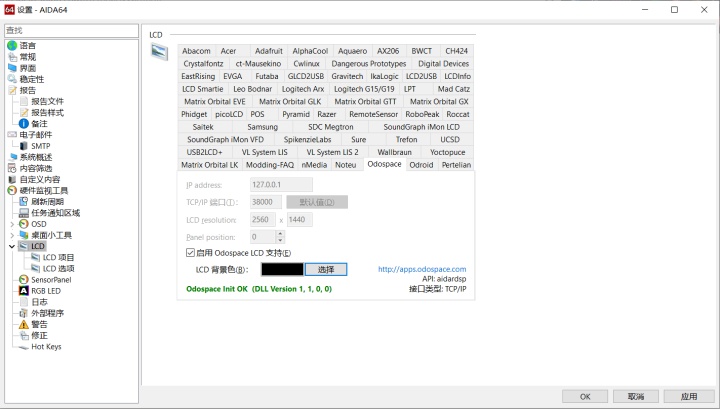This screenshot has width=720, height=409.
Task: Collapse the LCD tree node
Action: 12,247
